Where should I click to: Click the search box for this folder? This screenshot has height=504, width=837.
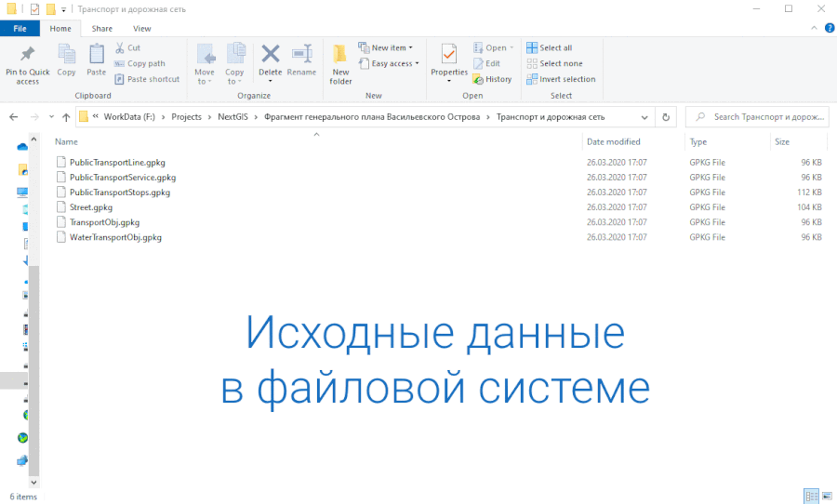[763, 117]
